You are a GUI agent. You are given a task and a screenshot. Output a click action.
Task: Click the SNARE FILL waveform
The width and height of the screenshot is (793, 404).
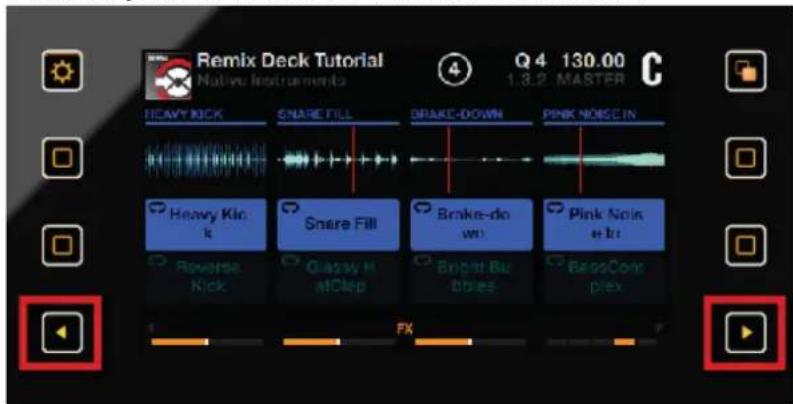(338, 160)
